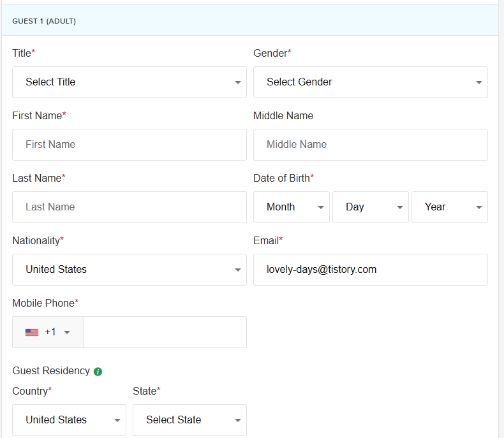
Task: Open the birth Month dropdown
Action: 291,207
